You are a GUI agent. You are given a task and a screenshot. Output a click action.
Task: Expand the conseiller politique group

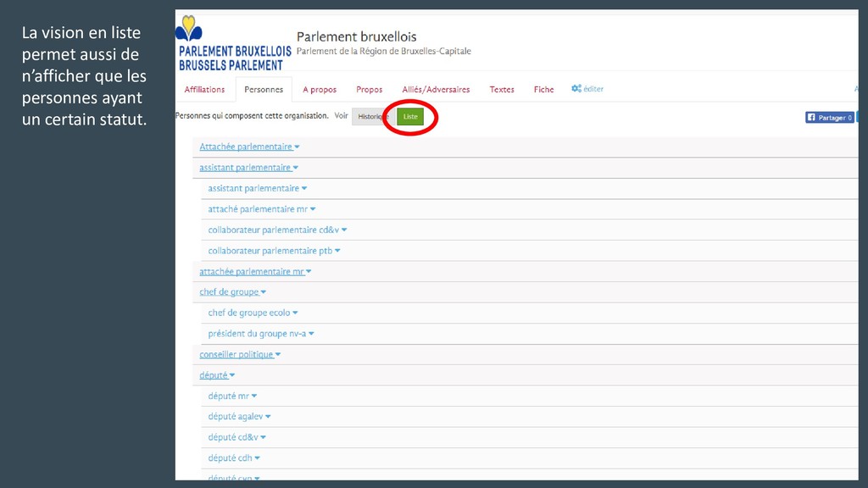click(240, 355)
